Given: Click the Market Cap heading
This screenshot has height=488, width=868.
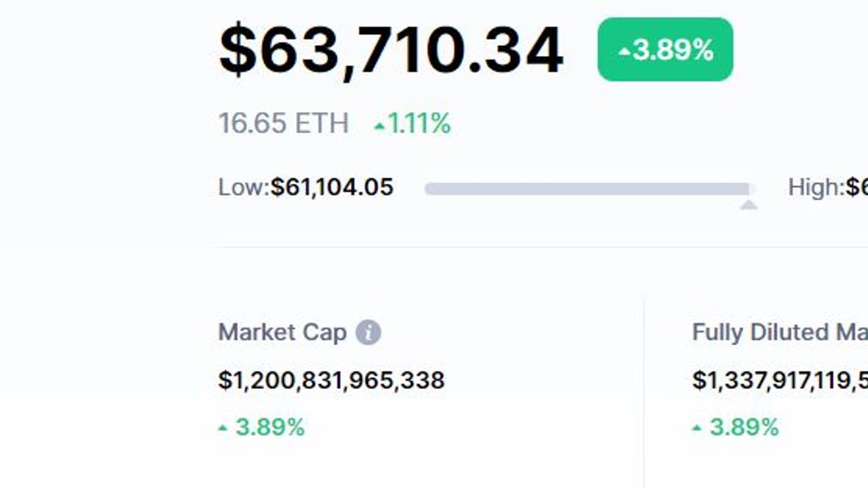Looking at the screenshot, I should pyautogui.click(x=282, y=332).
